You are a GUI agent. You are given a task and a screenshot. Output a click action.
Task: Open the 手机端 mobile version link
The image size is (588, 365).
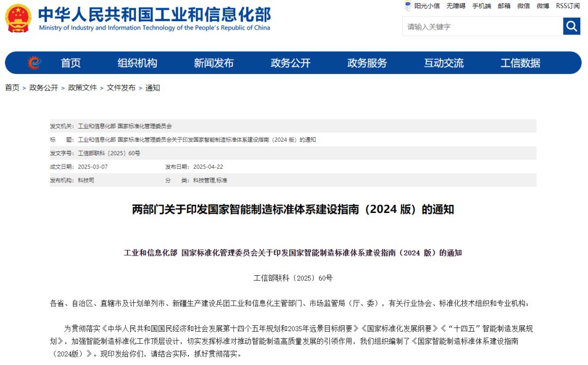(x=481, y=5)
